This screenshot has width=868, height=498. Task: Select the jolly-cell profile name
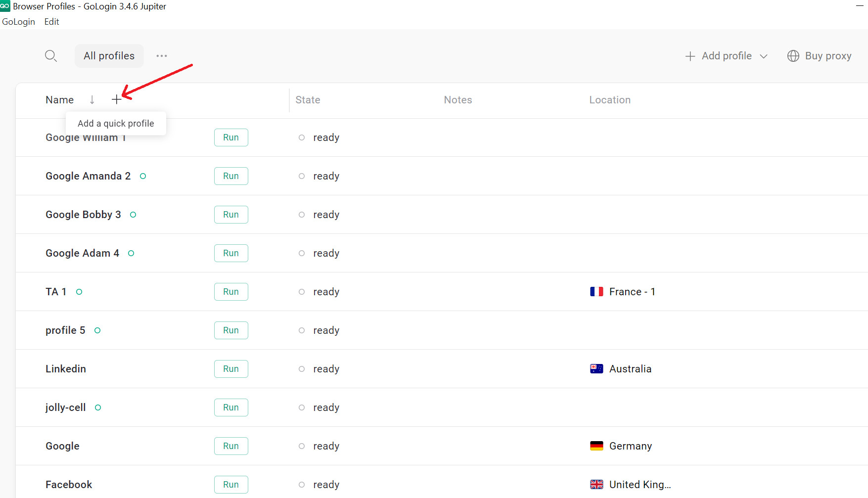[x=65, y=407]
